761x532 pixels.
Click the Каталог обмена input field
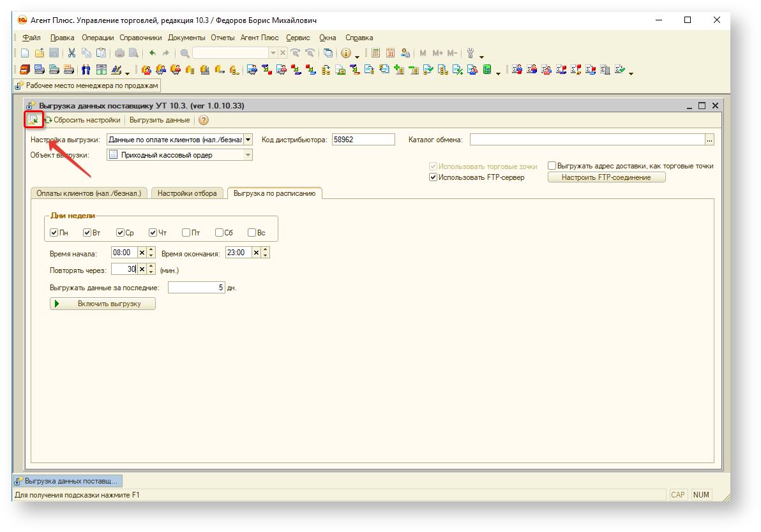pos(587,140)
